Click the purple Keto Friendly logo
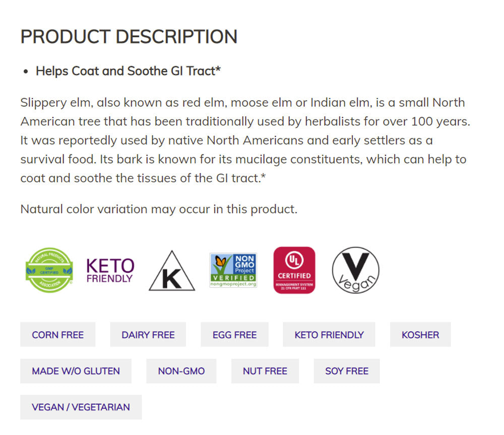The width and height of the screenshot is (504, 435). [110, 270]
